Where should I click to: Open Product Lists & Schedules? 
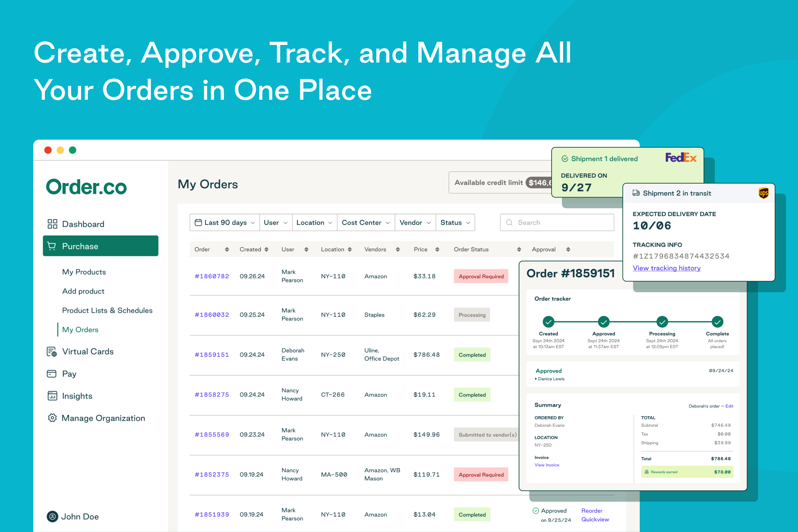coord(107,311)
